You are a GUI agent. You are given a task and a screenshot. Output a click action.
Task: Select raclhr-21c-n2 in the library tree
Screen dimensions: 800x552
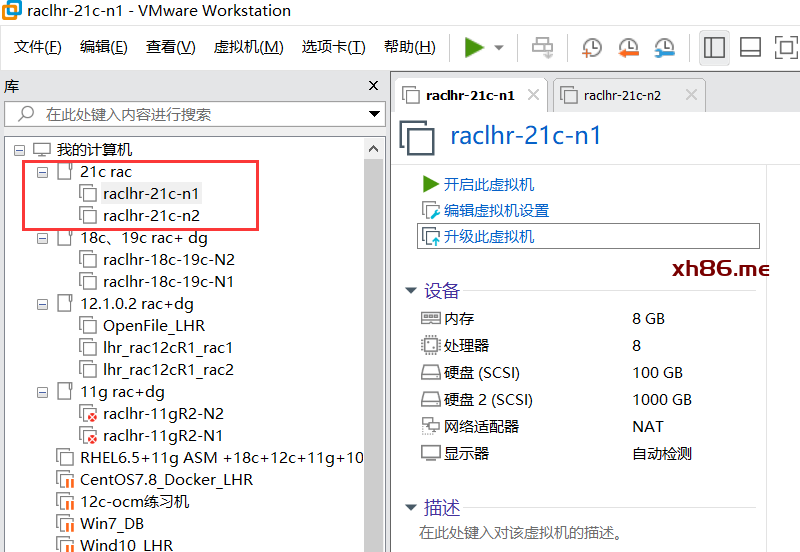(151, 215)
